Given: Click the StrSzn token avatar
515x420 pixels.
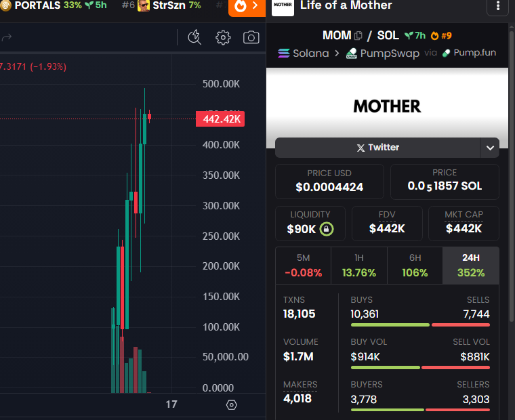Looking at the screenshot, I should [x=144, y=5].
